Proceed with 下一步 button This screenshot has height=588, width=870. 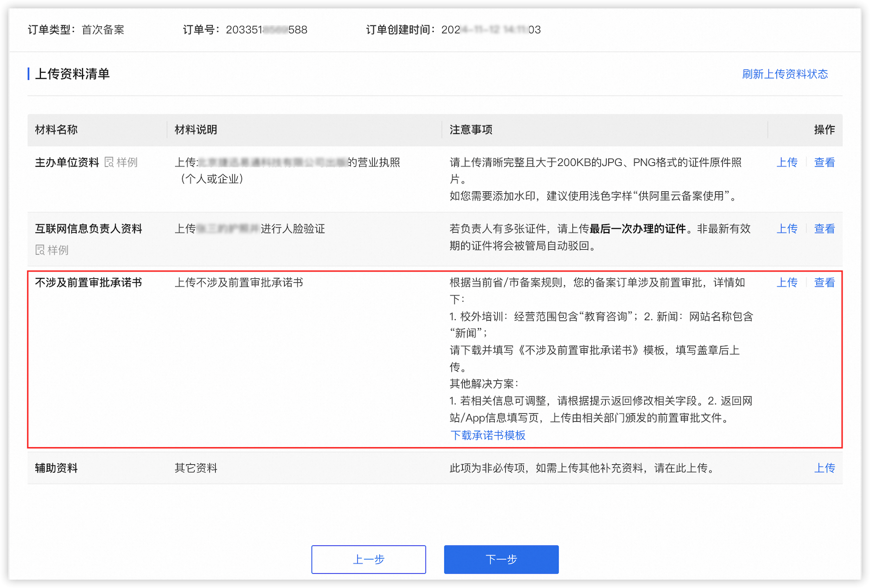click(501, 559)
